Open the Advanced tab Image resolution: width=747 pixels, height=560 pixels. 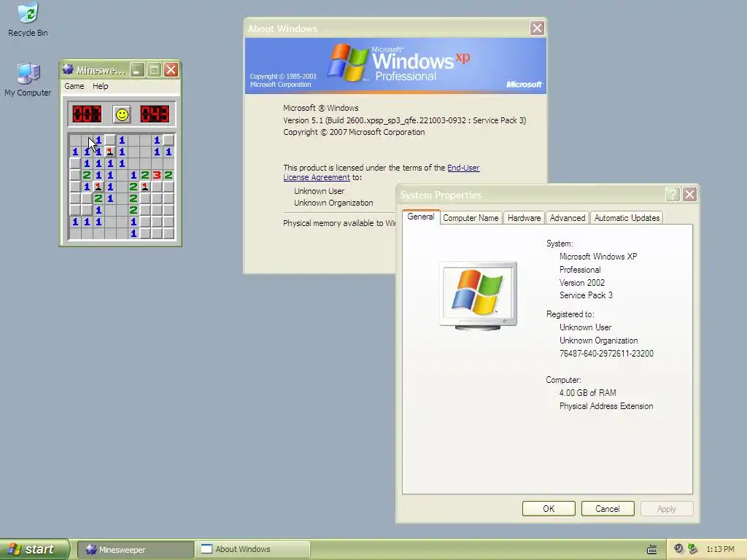point(568,218)
